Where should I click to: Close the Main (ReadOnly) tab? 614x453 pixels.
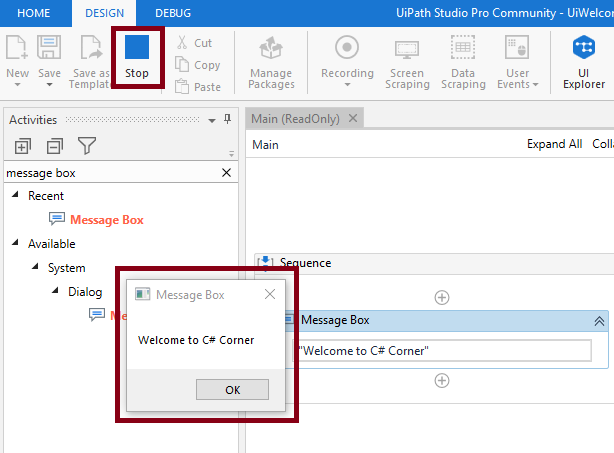tap(353, 118)
